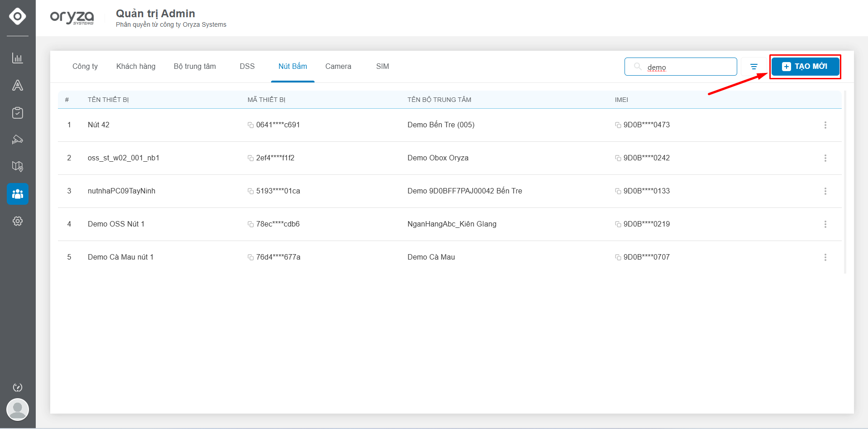Open the filter icon beside search
The height and width of the screenshot is (429, 868).
(x=754, y=67)
